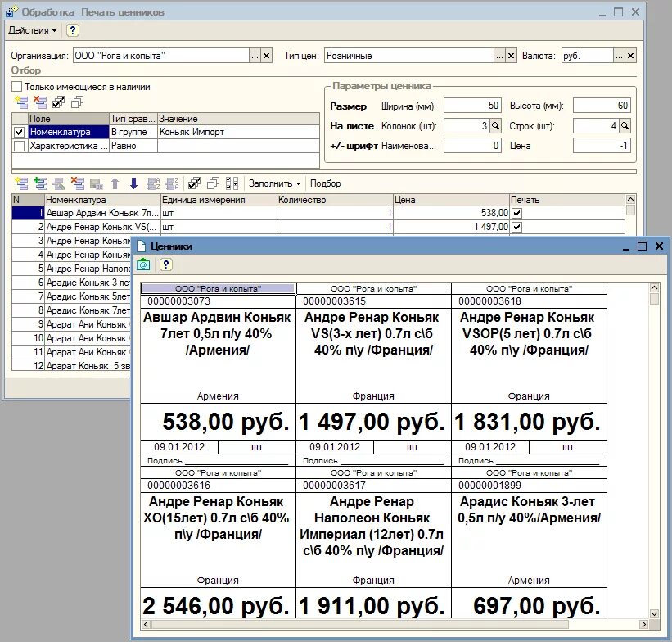The width and height of the screenshot is (672, 642).
Task: Set all print flags icon in table toolbar
Action: (x=194, y=183)
